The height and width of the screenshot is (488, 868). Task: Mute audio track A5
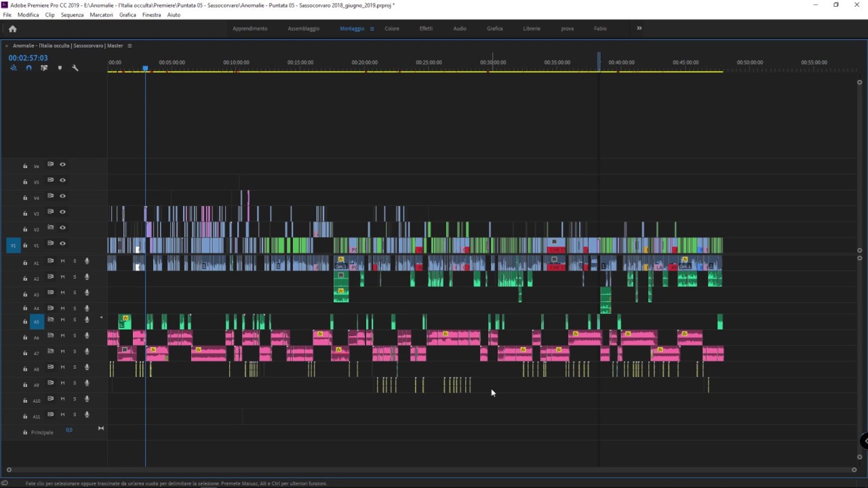pos(62,320)
